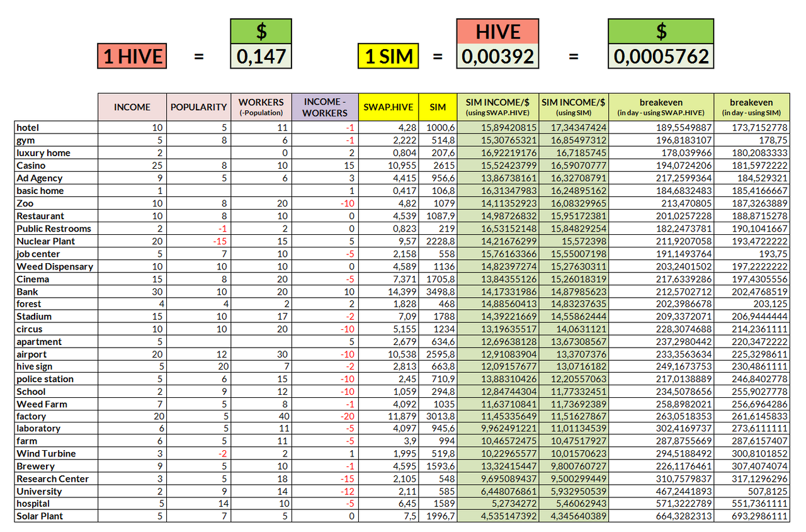The width and height of the screenshot is (806, 532).
Task: Select the yellow 1 SIM label cell
Action: pos(389,57)
